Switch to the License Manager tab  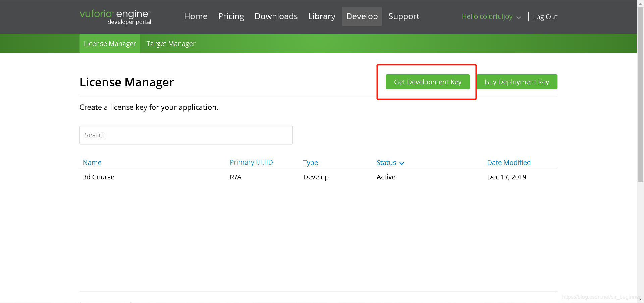[x=110, y=44]
